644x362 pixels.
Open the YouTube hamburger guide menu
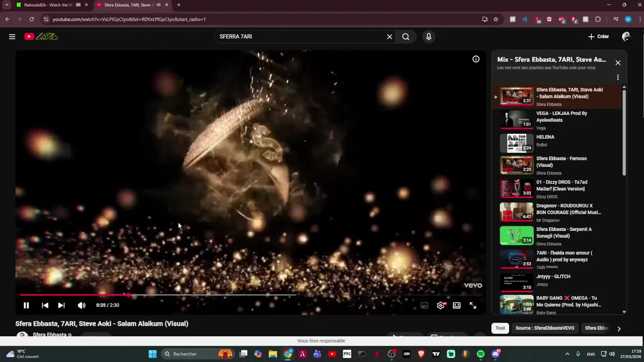[x=12, y=37]
